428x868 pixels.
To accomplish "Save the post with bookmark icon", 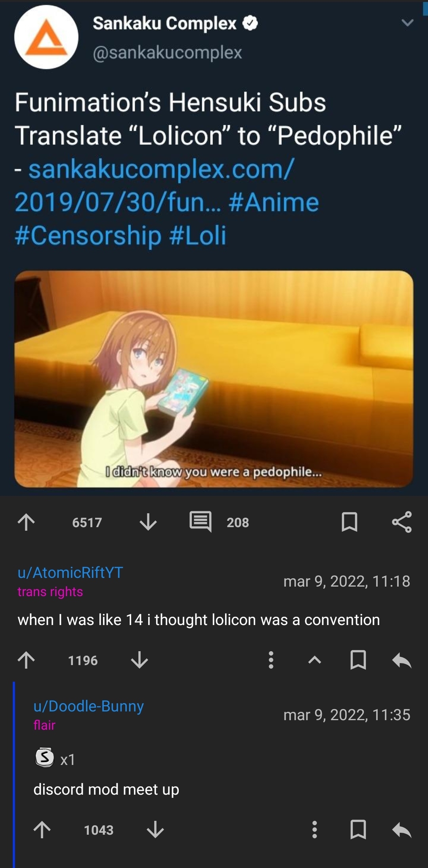I will point(350,522).
